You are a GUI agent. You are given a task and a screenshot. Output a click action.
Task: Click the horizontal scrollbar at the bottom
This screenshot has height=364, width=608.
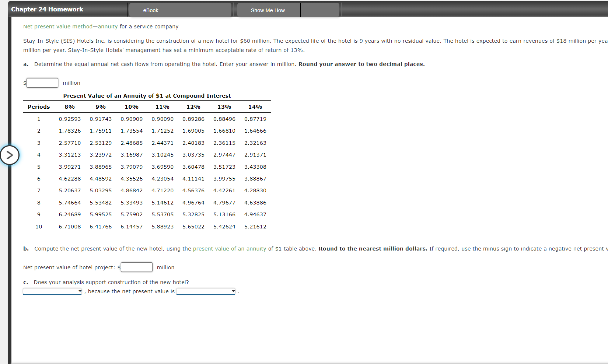(x=295, y=361)
